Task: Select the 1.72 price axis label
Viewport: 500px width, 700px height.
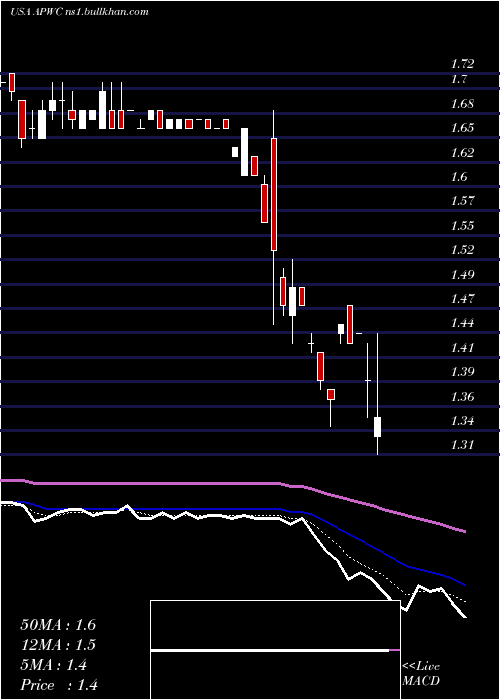Action: [x=462, y=64]
